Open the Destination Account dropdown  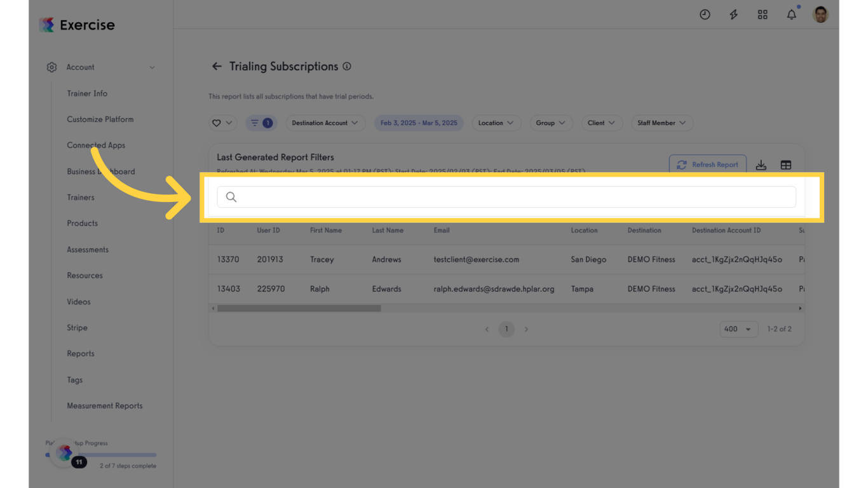coord(325,123)
